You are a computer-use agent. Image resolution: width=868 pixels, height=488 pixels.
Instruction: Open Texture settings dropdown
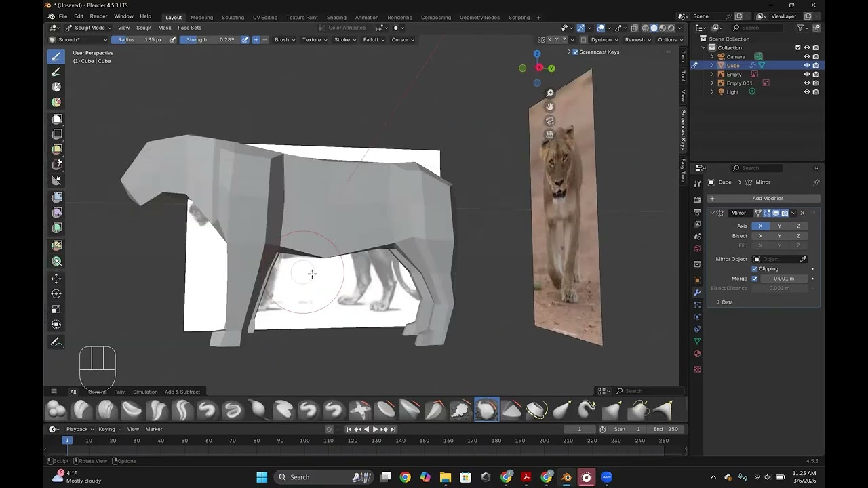point(315,39)
